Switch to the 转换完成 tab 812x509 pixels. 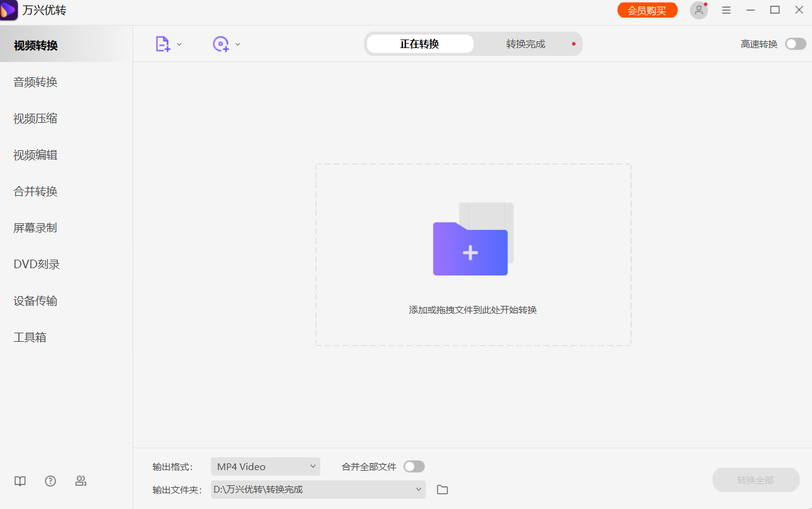tap(526, 44)
